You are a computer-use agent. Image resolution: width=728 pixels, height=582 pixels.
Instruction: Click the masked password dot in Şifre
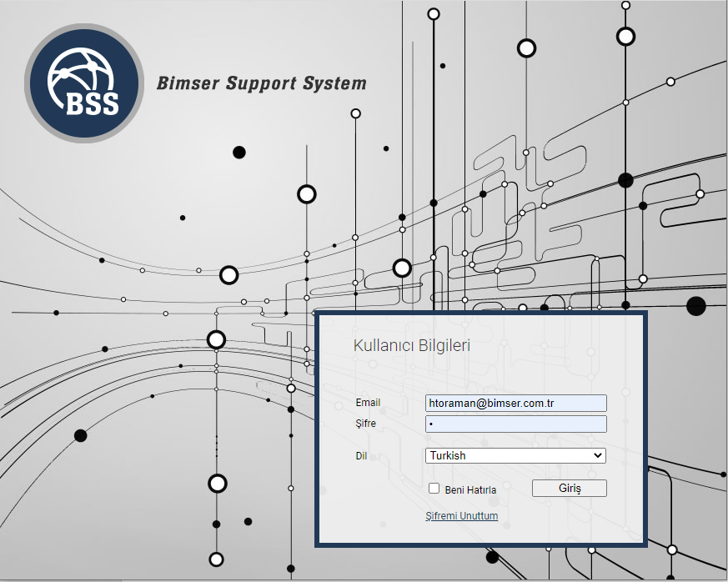(431, 425)
